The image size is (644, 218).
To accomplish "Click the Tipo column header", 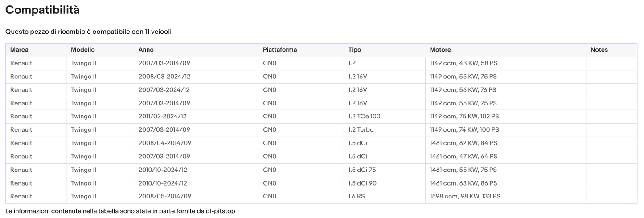I will pos(355,50).
